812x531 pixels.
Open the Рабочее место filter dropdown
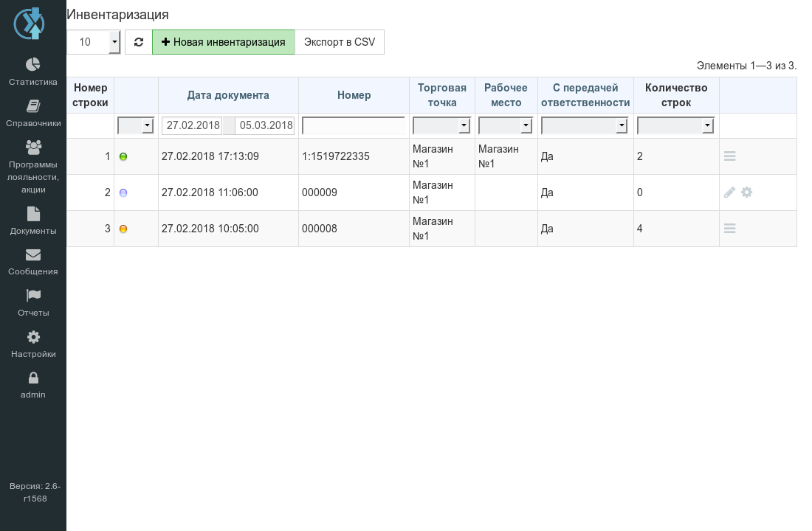point(506,125)
